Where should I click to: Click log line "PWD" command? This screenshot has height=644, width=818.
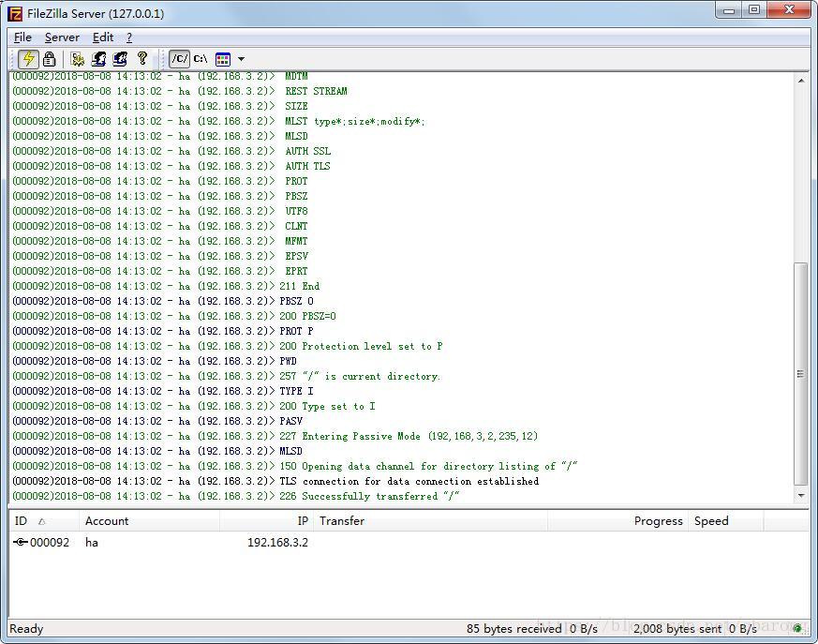click(x=155, y=361)
